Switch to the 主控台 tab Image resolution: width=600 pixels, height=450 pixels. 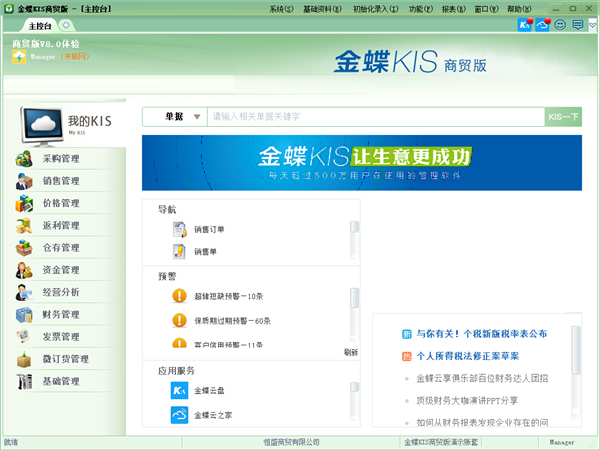40,26
